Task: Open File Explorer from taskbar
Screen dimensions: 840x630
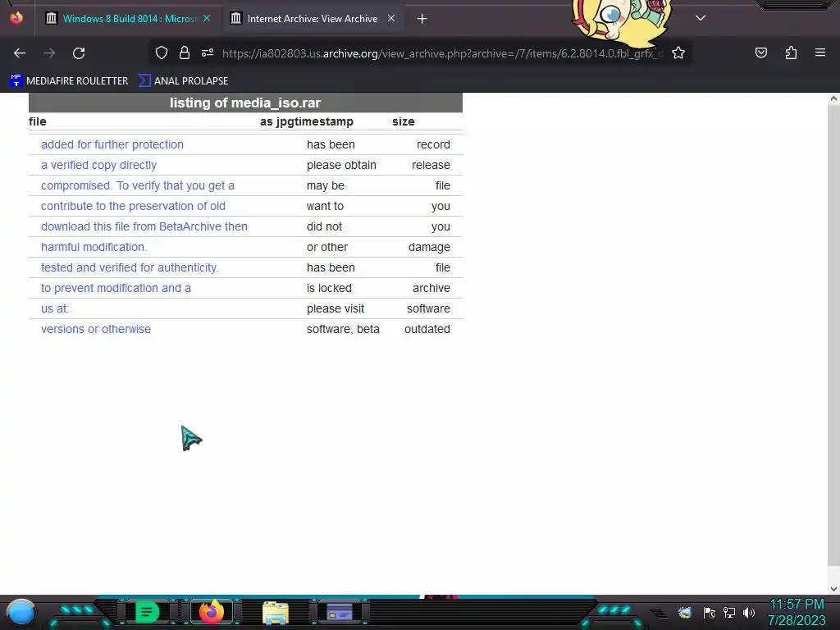Action: coord(276,612)
